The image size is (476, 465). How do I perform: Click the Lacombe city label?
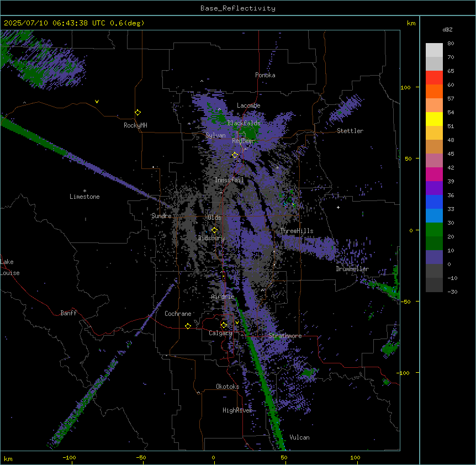pyautogui.click(x=248, y=105)
